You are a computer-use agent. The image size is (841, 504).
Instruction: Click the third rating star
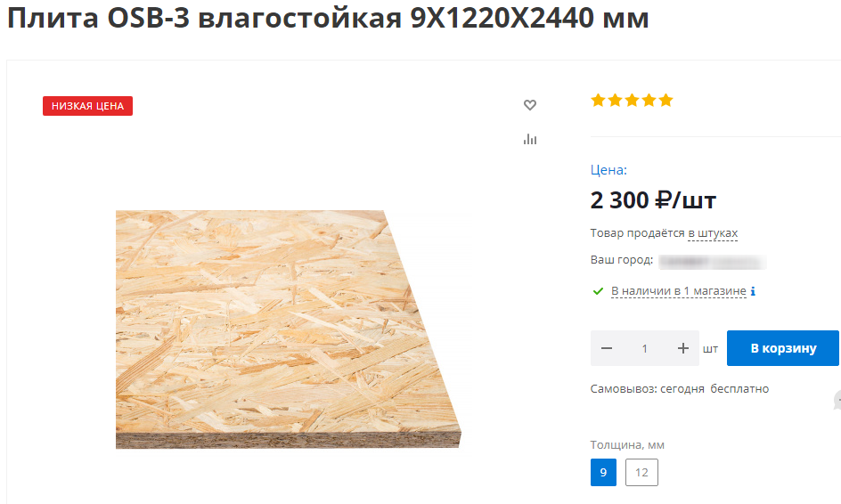633,101
